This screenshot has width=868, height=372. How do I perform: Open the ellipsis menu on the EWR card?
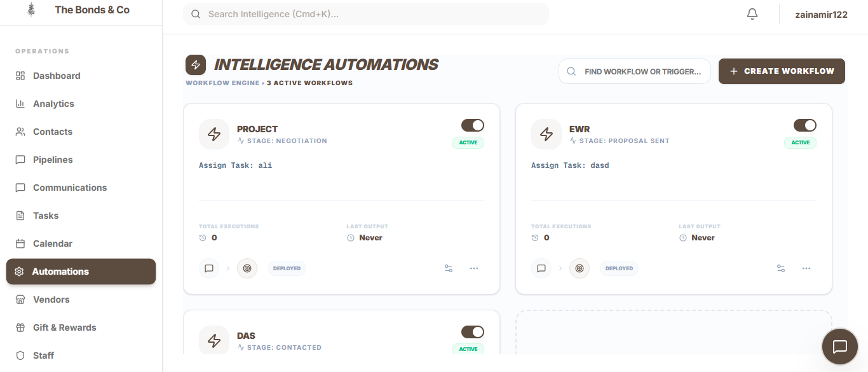point(806,268)
